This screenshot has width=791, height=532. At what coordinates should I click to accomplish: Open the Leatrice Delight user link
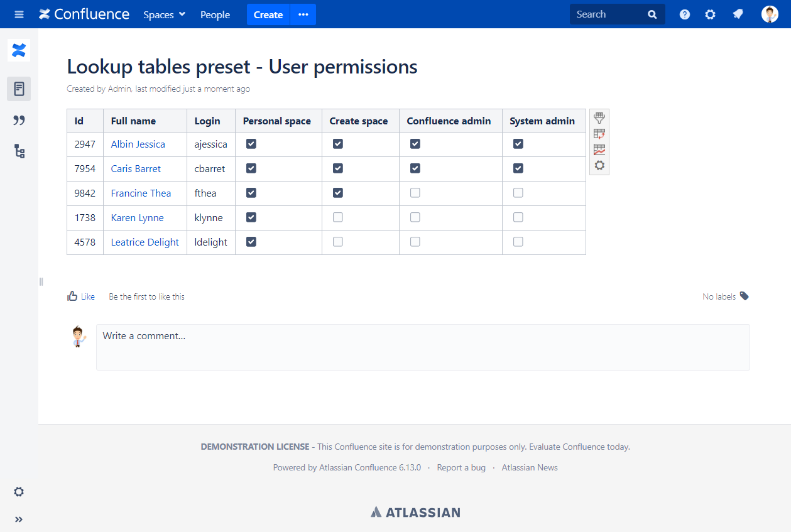click(145, 242)
